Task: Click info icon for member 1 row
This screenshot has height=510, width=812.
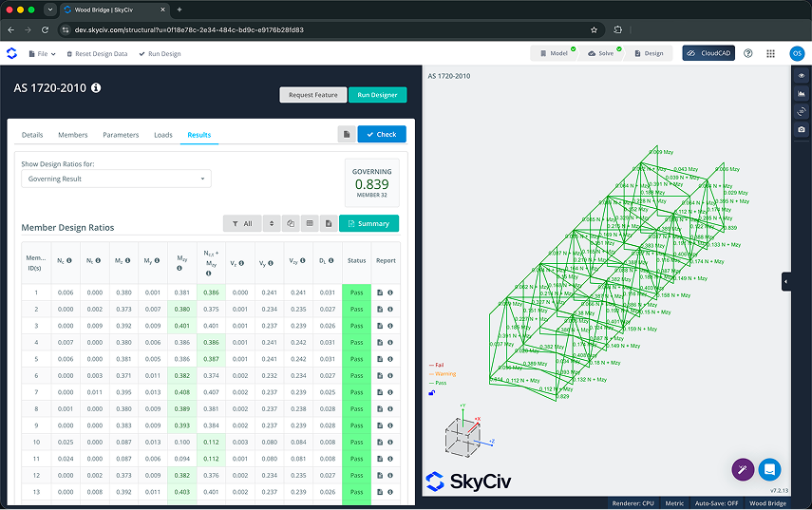Action: tap(390, 293)
